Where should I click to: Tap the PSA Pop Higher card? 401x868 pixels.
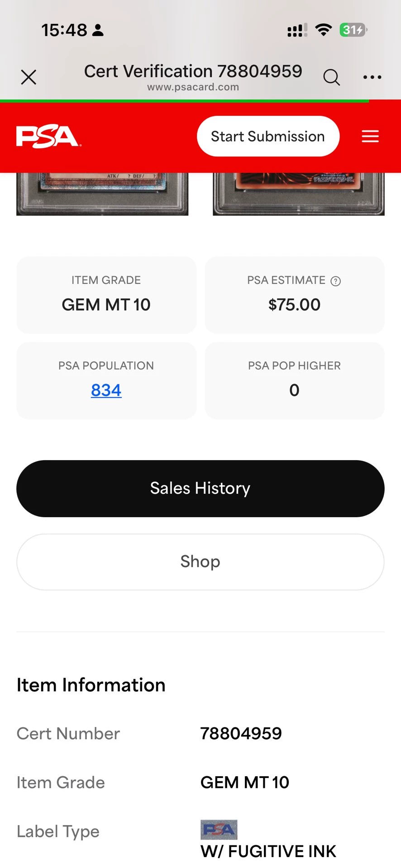pyautogui.click(x=295, y=381)
